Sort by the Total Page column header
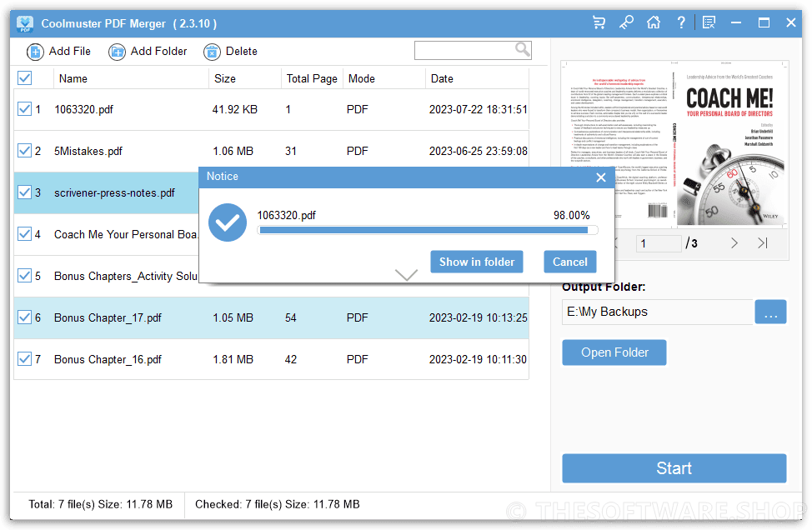Image resolution: width=812 pixels, height=530 pixels. pos(312,78)
